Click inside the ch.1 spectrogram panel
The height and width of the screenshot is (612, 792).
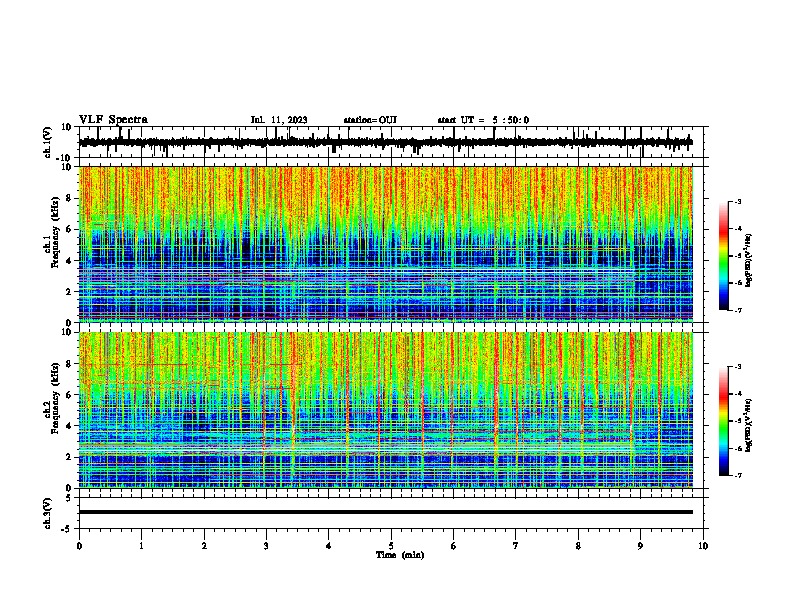coord(385,244)
